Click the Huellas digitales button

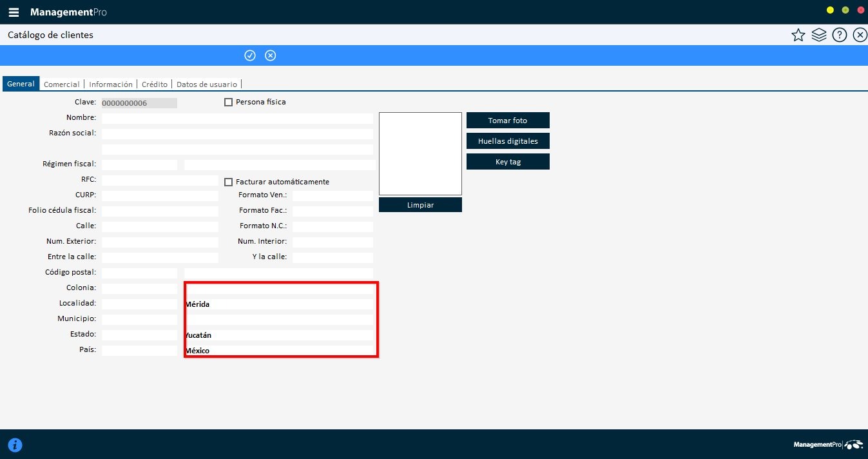point(507,141)
